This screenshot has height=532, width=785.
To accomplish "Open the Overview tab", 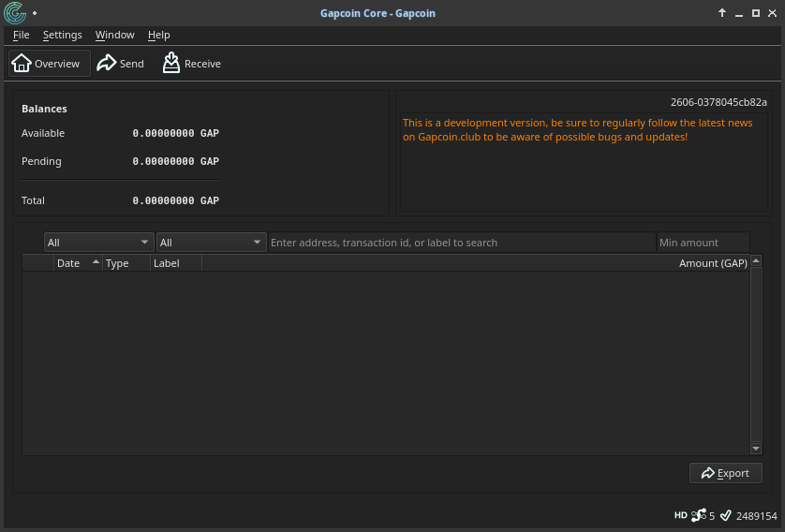I will click(49, 64).
